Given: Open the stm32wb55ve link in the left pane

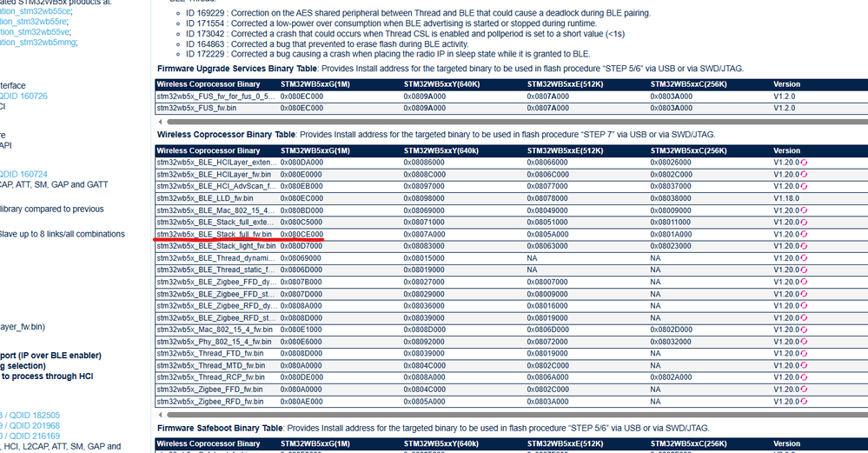Looking at the screenshot, I should (x=35, y=32).
